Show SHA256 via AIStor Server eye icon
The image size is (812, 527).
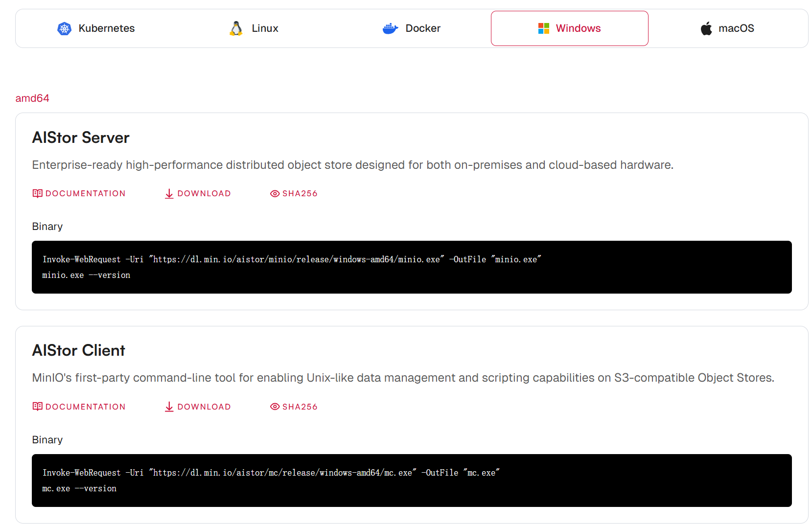point(275,194)
